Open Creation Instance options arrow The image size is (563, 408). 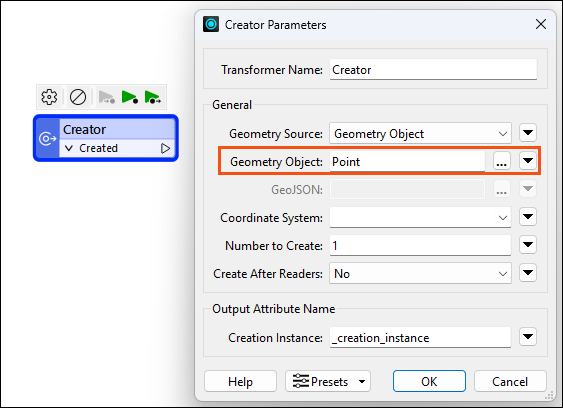click(x=528, y=337)
